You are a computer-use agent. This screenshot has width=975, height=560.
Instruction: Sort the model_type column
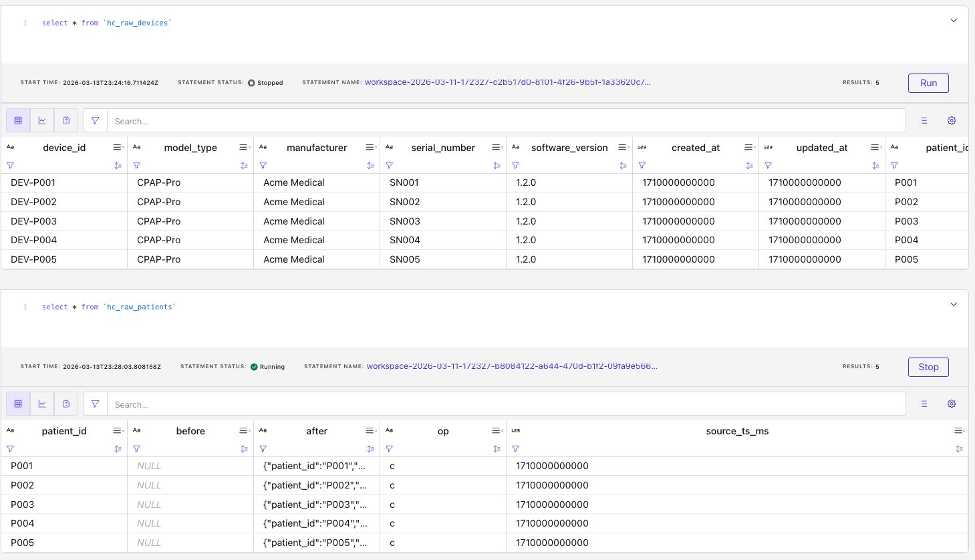click(x=244, y=166)
